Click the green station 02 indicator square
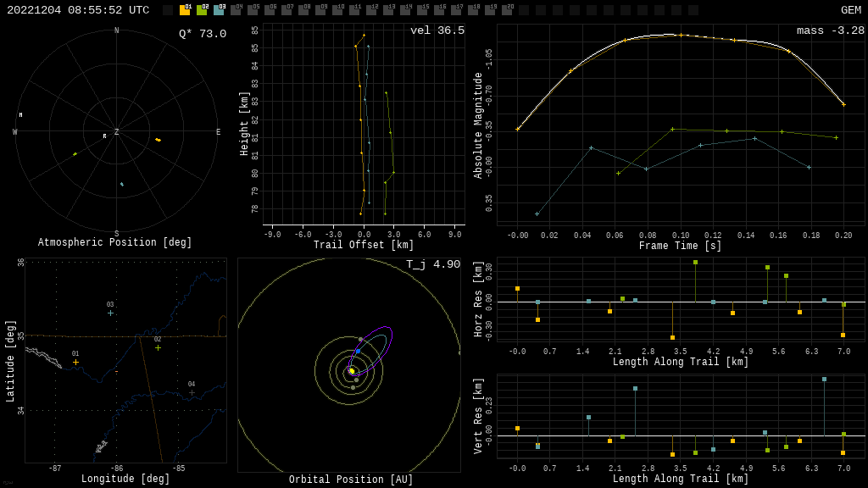This screenshot has height=488, width=868. [x=202, y=10]
